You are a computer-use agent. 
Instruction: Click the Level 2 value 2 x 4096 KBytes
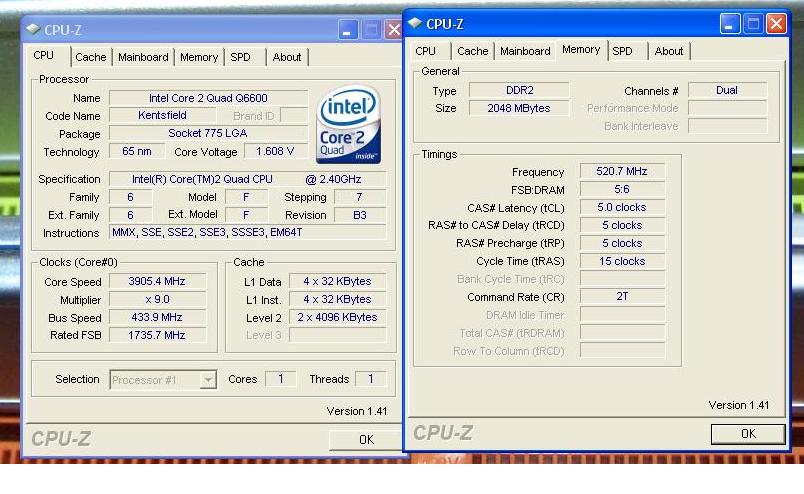coord(337,317)
